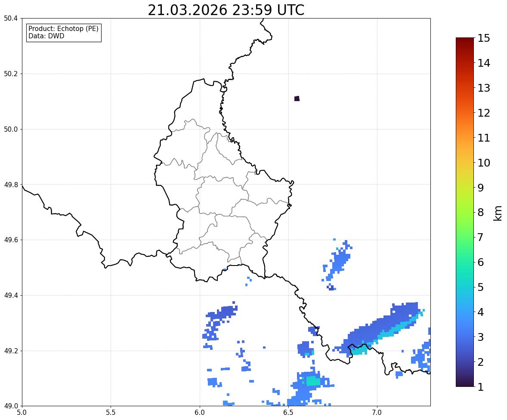This screenshot has width=507, height=420.
Task: Click the latitude axis label 49.0
Action: pyautogui.click(x=11, y=406)
